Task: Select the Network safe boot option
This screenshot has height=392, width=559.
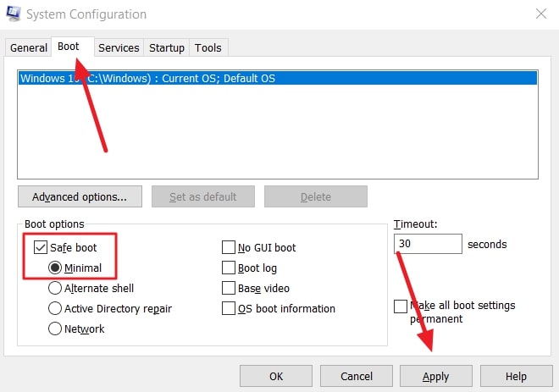Action: click(x=54, y=329)
